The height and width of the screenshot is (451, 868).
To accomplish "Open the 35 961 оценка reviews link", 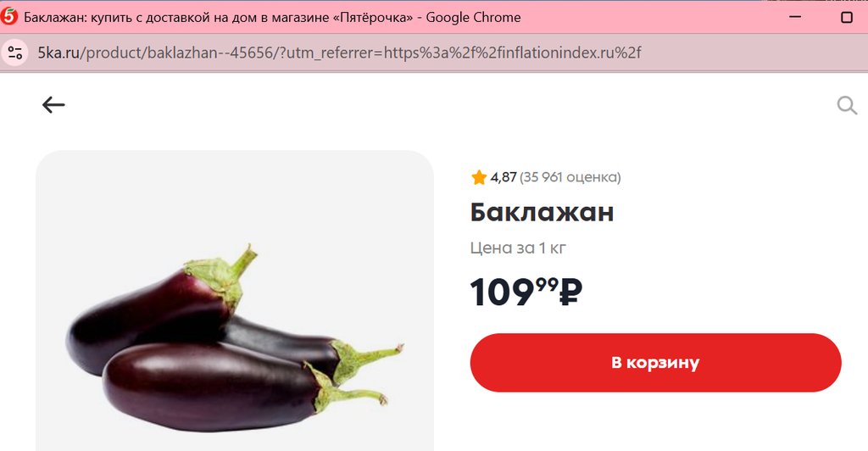I will 570,177.
